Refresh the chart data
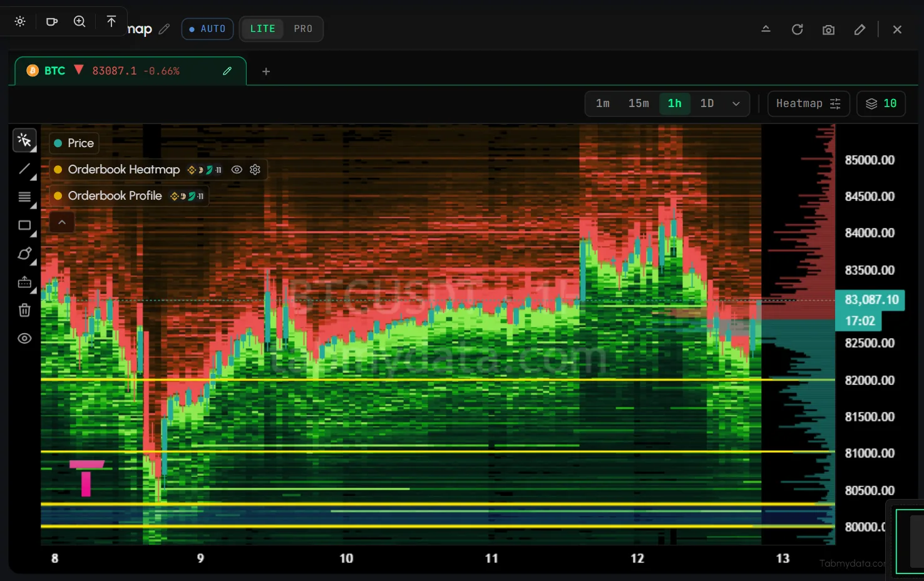 click(x=797, y=29)
